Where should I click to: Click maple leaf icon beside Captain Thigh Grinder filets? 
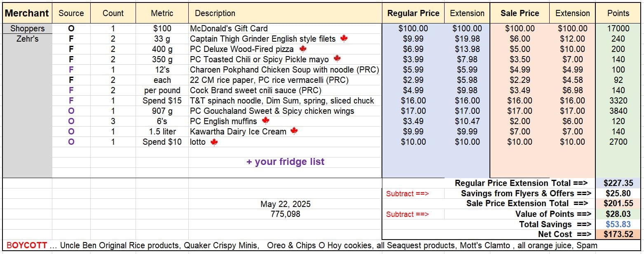pos(344,38)
